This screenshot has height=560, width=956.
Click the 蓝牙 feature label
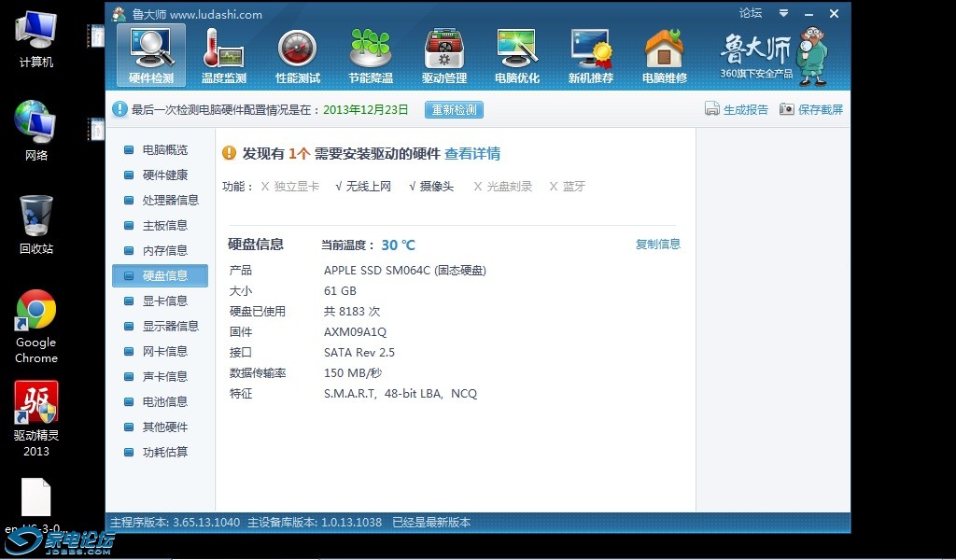tap(574, 187)
